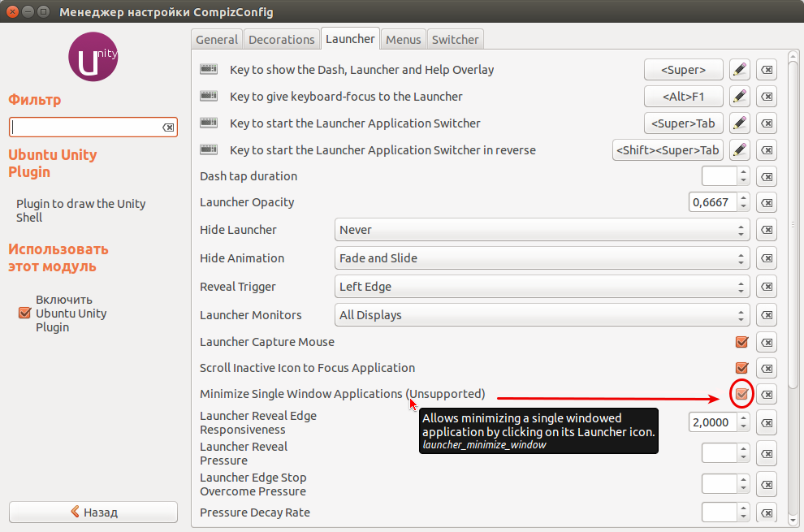This screenshot has width=804, height=532.
Task: Open the Switcher tab
Action: [456, 39]
